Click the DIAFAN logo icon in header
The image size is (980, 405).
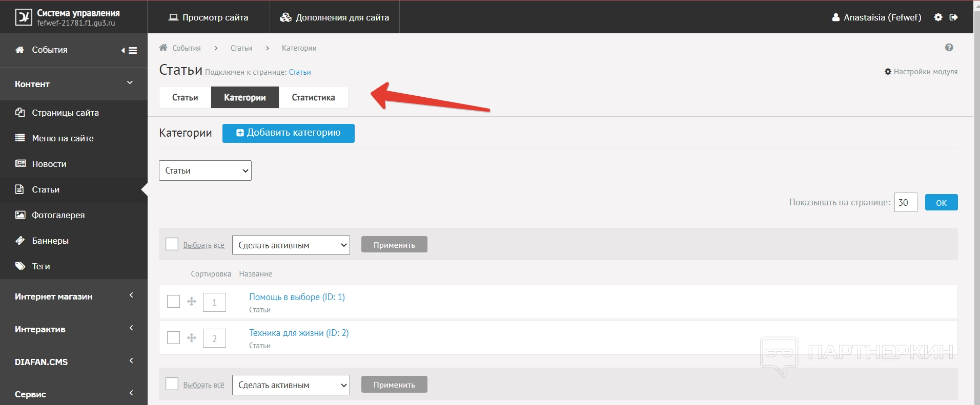tap(23, 17)
